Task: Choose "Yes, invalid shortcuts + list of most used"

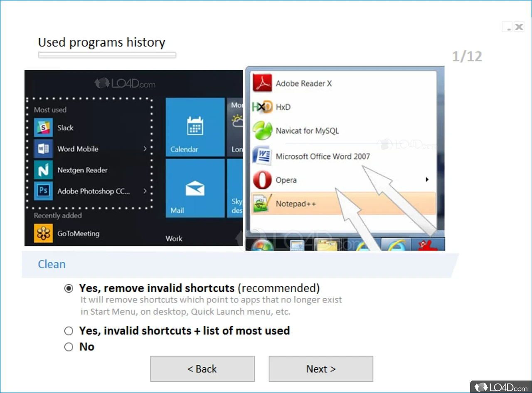Action: [x=69, y=331]
